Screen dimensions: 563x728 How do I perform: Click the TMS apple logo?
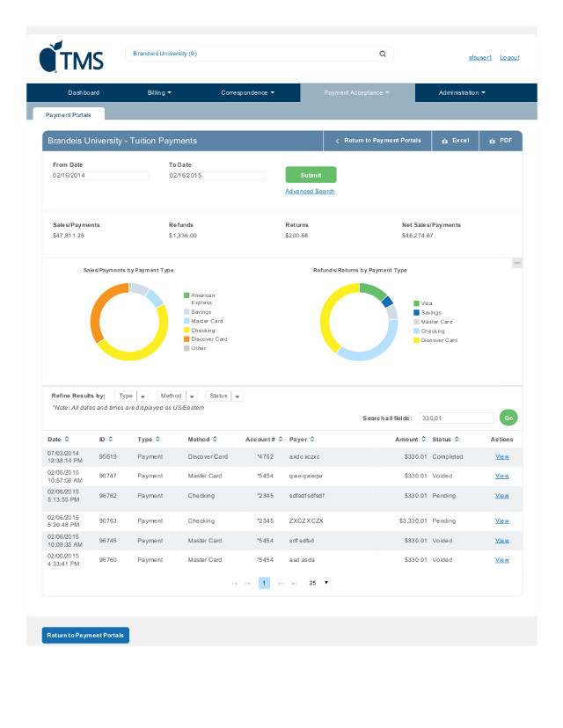pos(71,56)
